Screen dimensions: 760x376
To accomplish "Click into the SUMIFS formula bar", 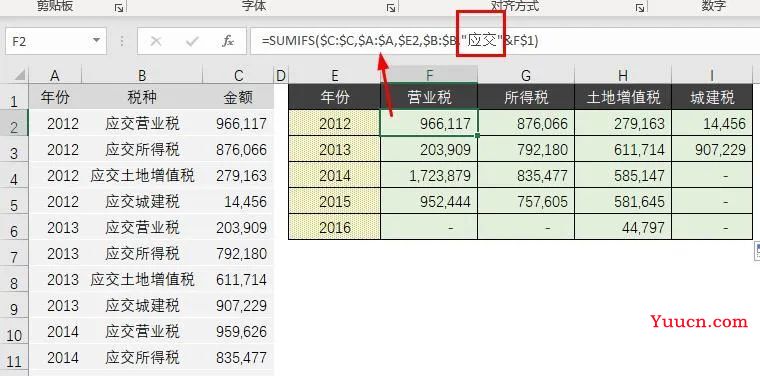I will click(x=504, y=41).
